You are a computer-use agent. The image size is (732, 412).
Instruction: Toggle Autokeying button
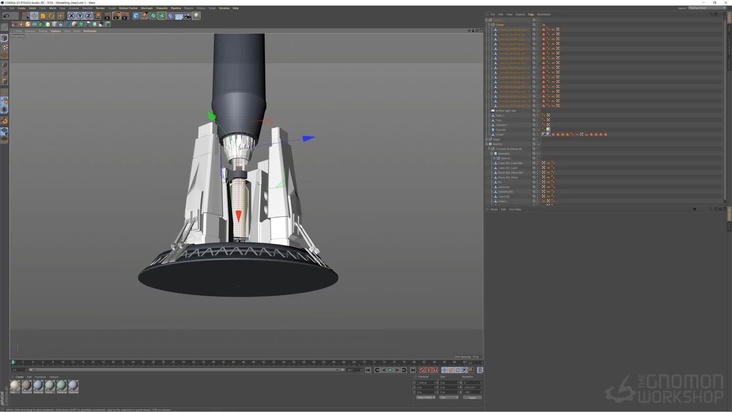point(429,370)
